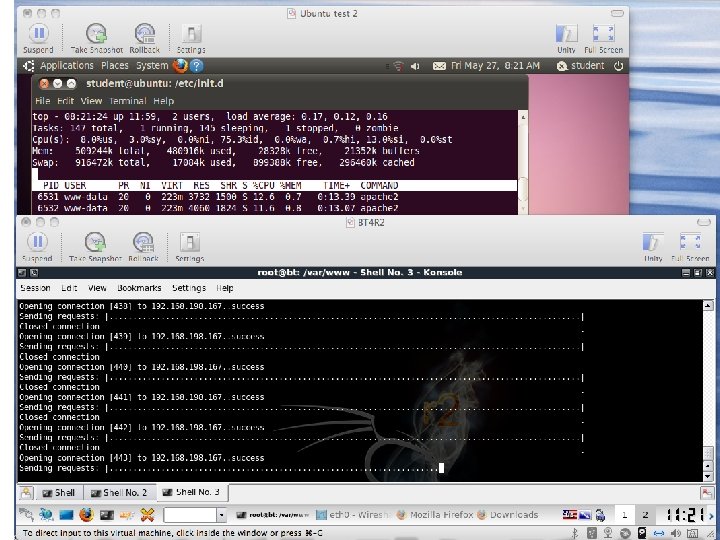The height and width of the screenshot is (540, 720).
Task: Switch to virtual desktop 2 in pager
Action: (x=645, y=515)
